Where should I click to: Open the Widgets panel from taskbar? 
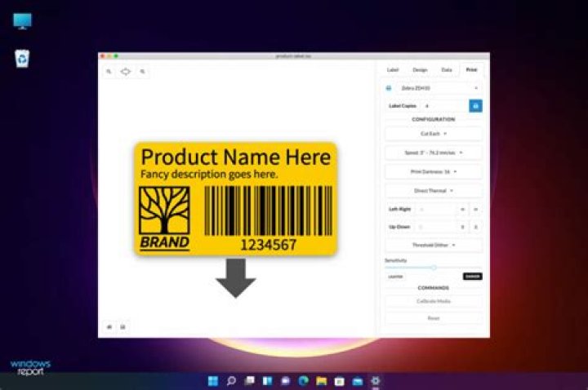point(267,381)
